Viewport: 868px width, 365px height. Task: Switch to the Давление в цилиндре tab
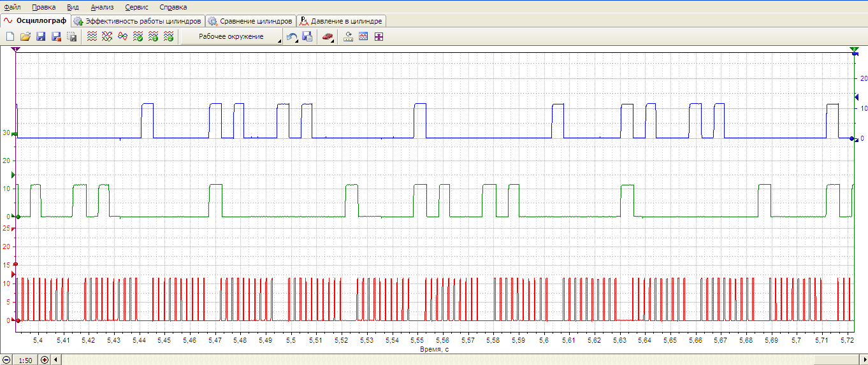(x=342, y=21)
